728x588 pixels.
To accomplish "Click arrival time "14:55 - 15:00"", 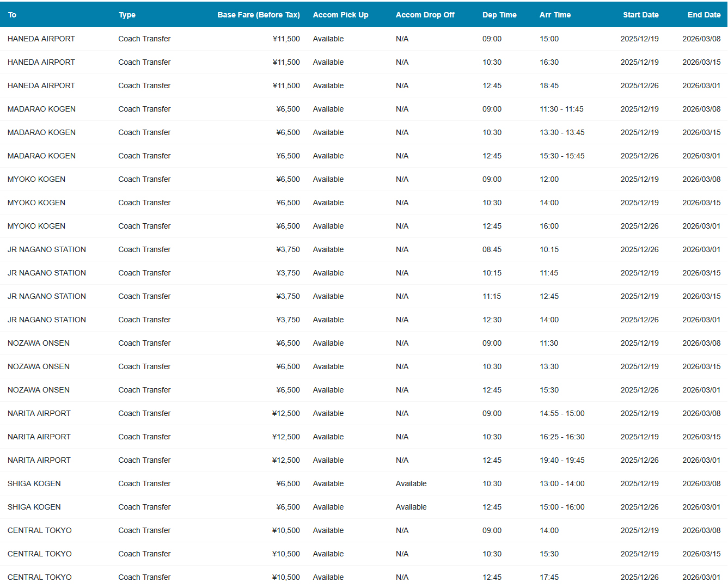I will pyautogui.click(x=562, y=413).
